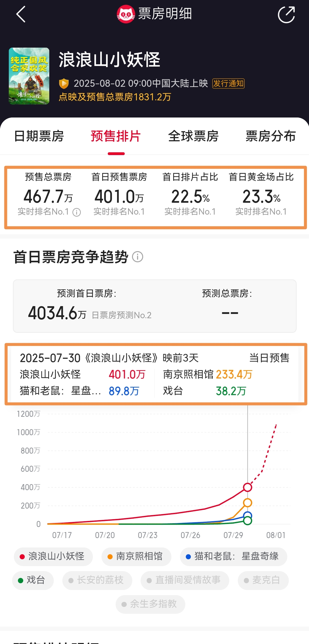The image size is (309, 644).
Task: Tap 戏台 38.2万 tooltip entry
Action: pyautogui.click(x=204, y=391)
